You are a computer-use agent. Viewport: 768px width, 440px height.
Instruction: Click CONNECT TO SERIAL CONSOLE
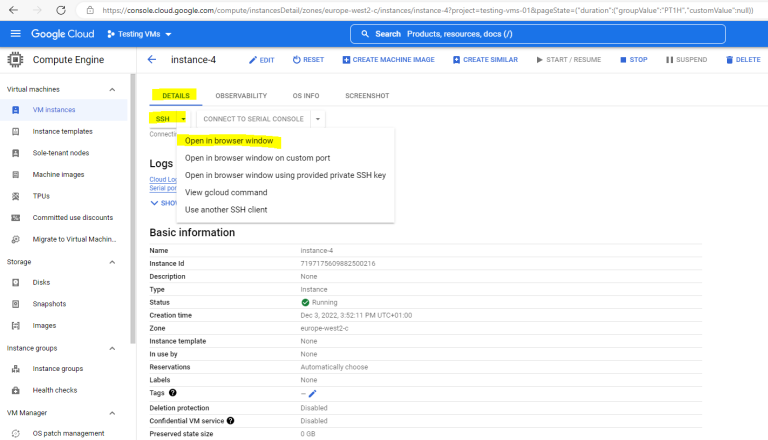(253, 119)
